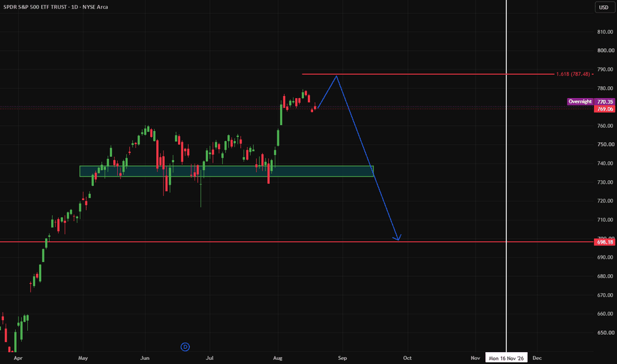Click the Aug label on time axis

[x=278, y=358]
